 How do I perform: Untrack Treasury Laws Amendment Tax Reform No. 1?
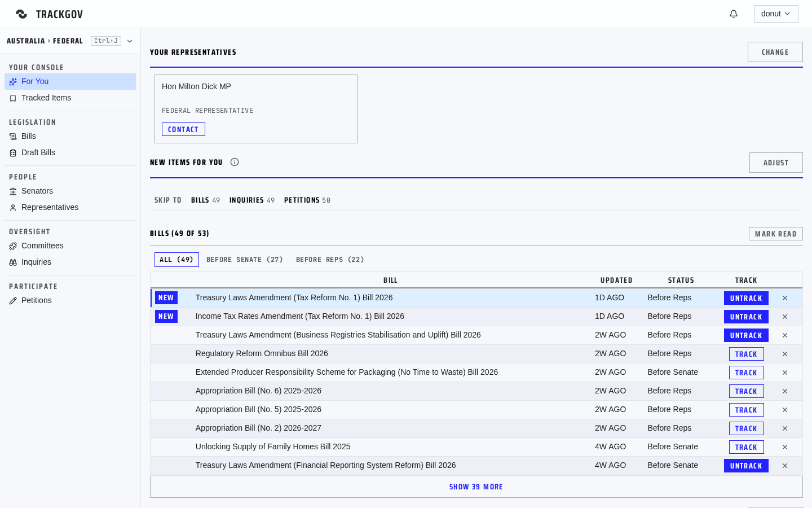(x=746, y=298)
